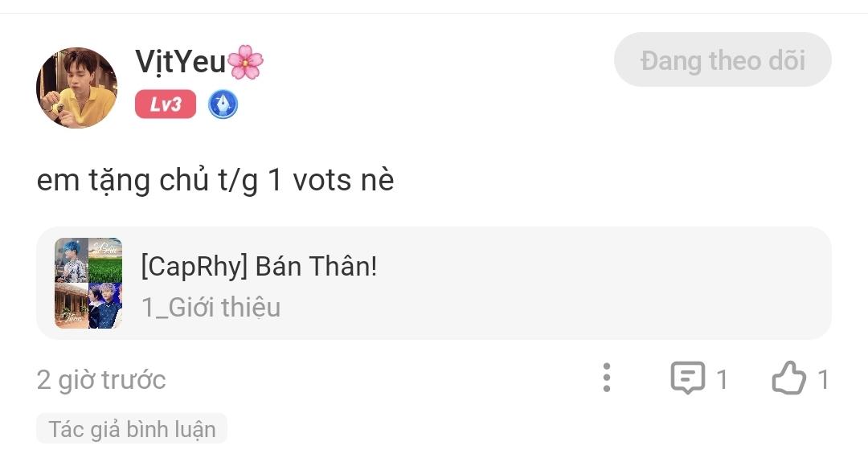Open VịtYeu's profile picture

pyautogui.click(x=77, y=88)
